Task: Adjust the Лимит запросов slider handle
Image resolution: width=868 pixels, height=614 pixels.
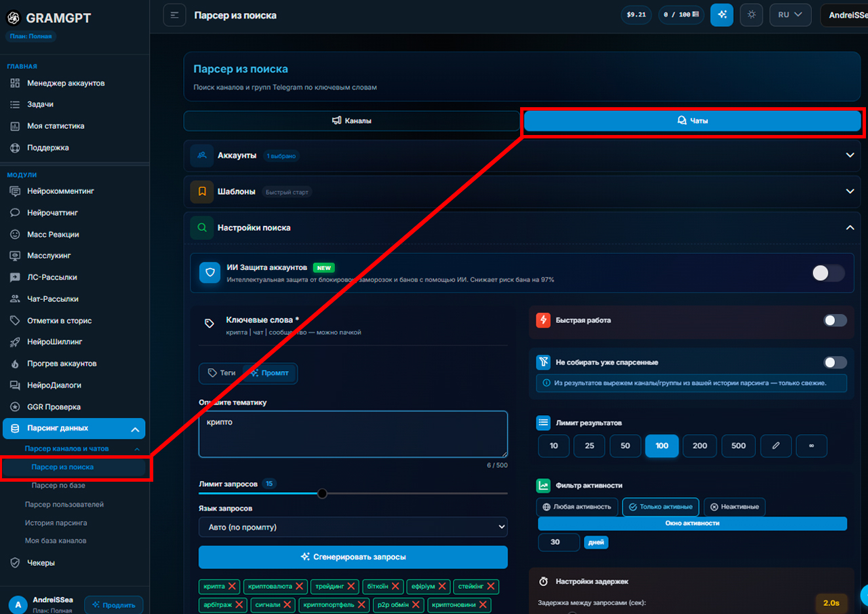Action: pos(322,493)
